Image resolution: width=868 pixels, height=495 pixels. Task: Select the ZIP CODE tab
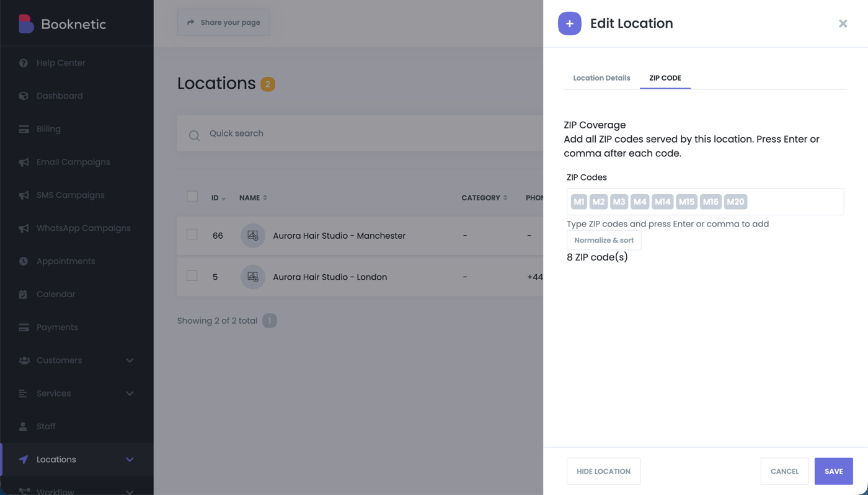[665, 78]
